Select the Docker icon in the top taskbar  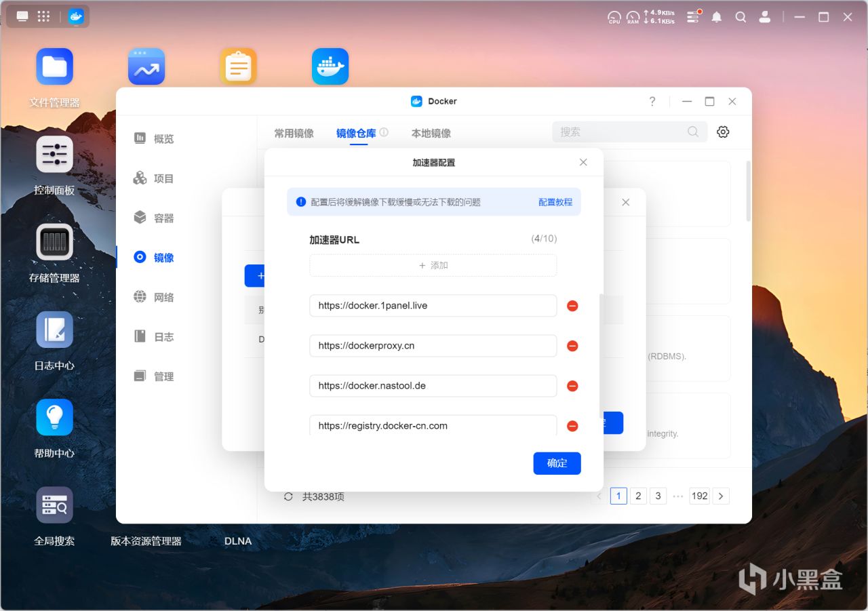pos(76,16)
